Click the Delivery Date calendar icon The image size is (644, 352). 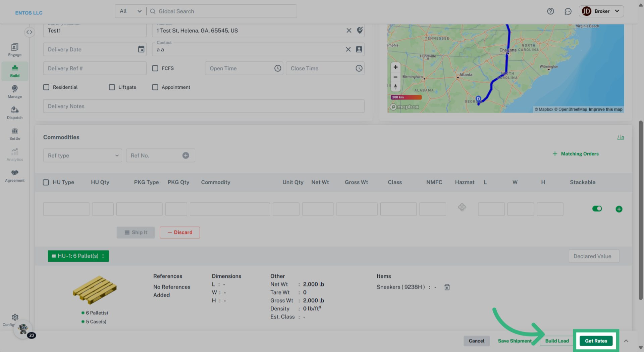click(141, 49)
